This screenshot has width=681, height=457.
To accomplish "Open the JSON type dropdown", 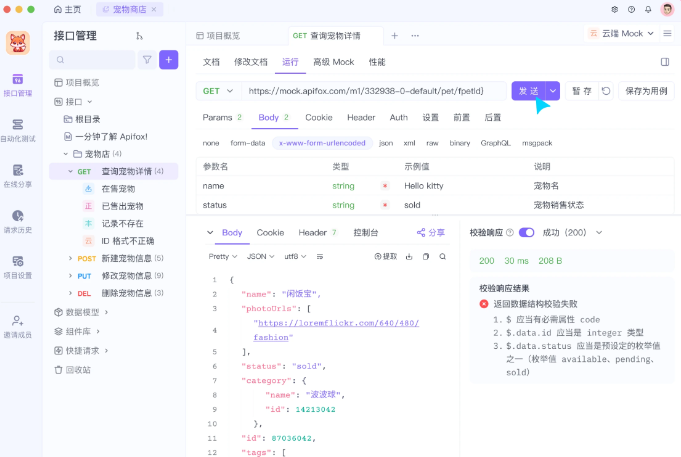I will 261,257.
